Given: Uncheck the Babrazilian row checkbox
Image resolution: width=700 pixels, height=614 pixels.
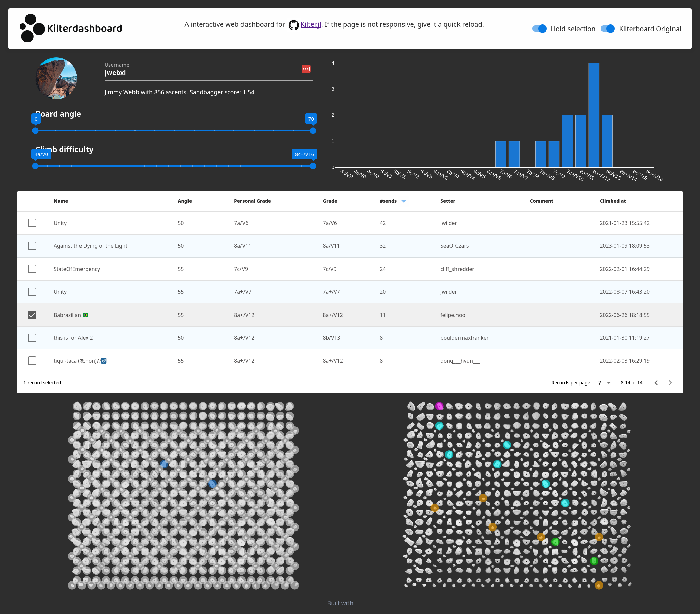Looking at the screenshot, I should [32, 315].
